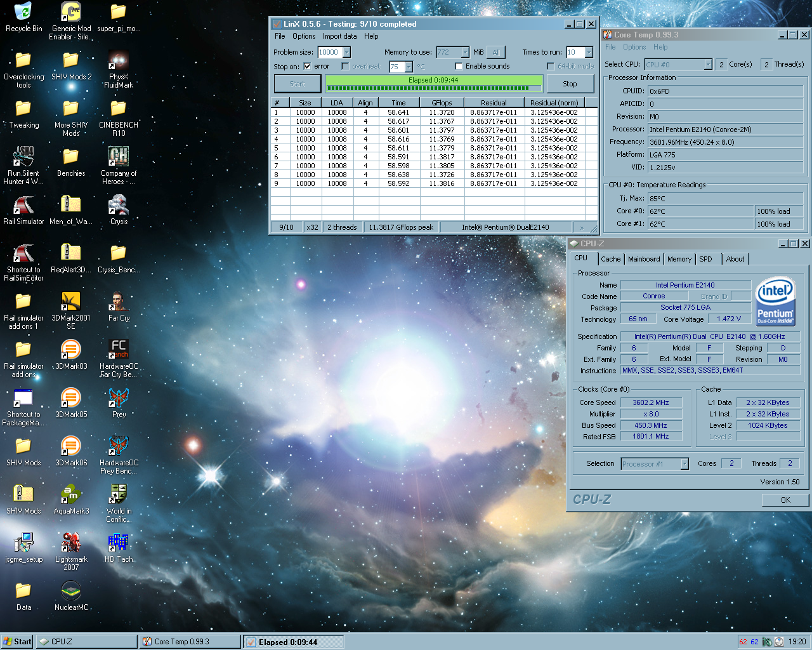
Task: Open the overheat temperature dropdown
Action: pos(409,67)
